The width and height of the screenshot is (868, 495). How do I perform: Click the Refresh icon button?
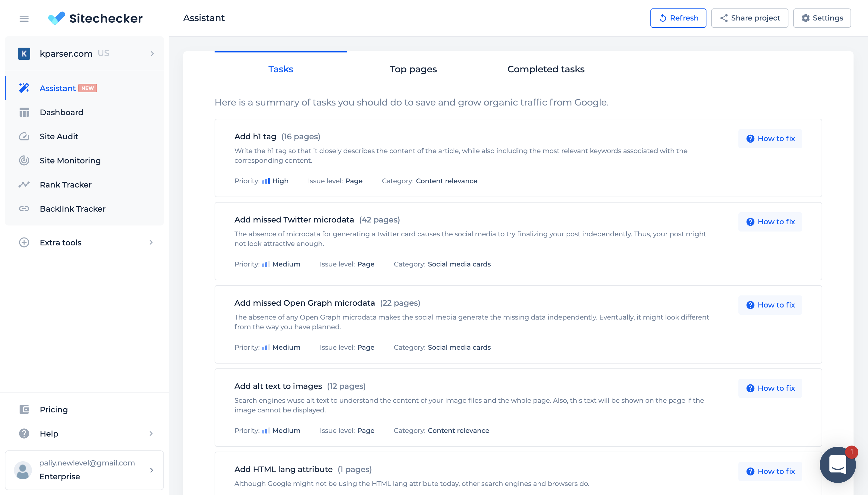pos(663,18)
